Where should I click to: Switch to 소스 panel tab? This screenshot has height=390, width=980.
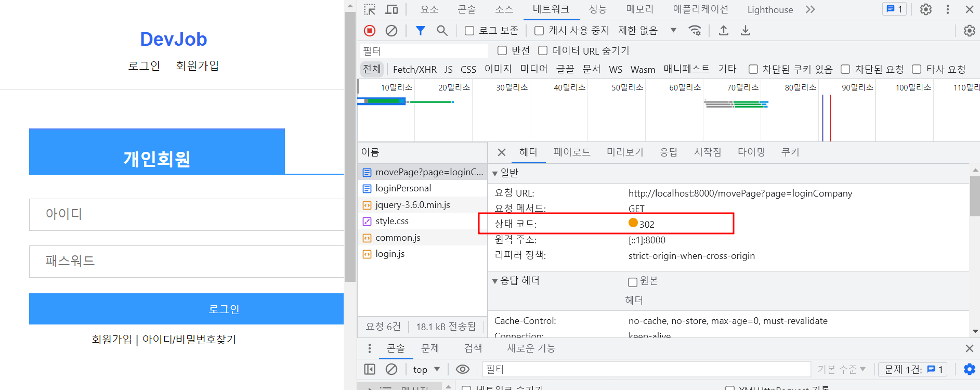coord(504,9)
